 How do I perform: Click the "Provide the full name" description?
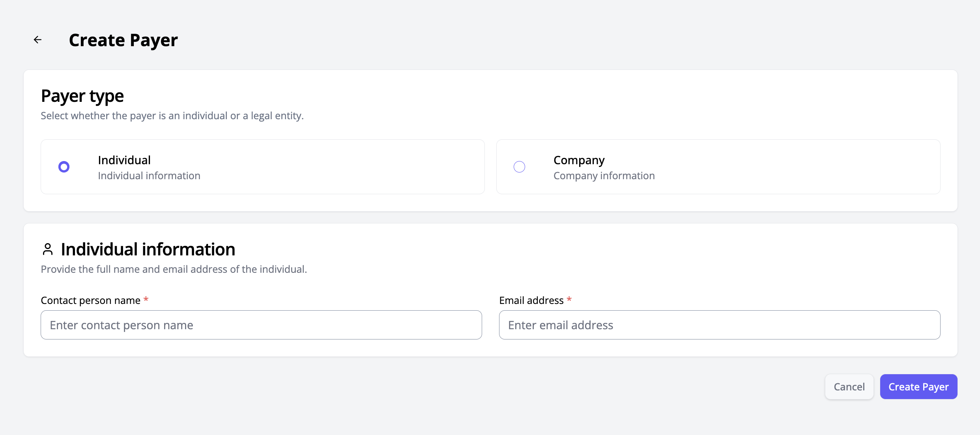[174, 269]
